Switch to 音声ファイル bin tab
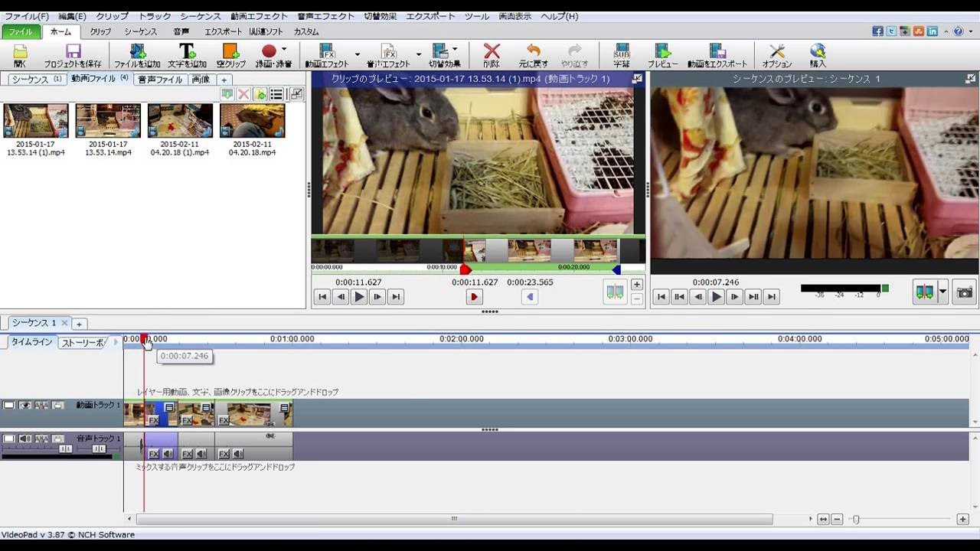Screen dimensions: 980x551 [x=160, y=80]
